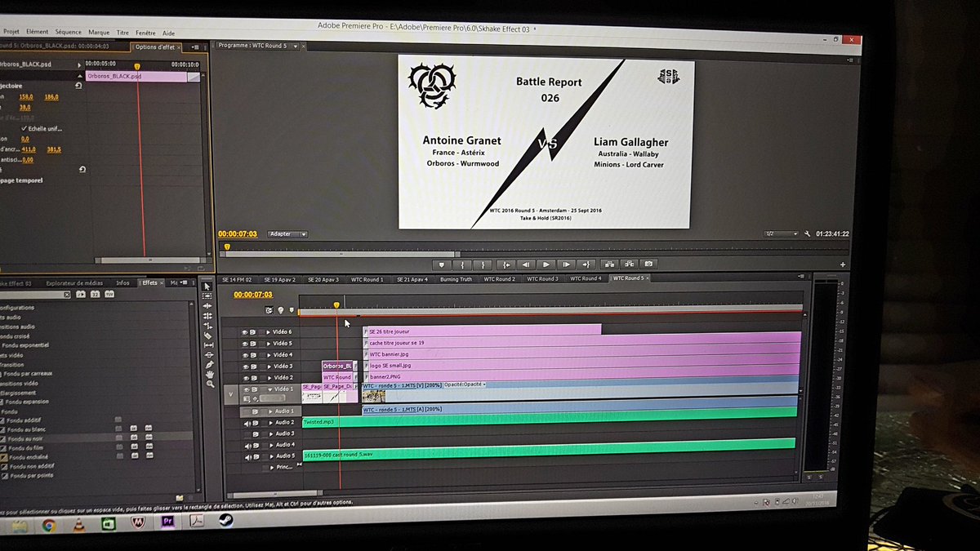Open the Projet menu
This screenshot has height=551, width=980.
[x=11, y=32]
